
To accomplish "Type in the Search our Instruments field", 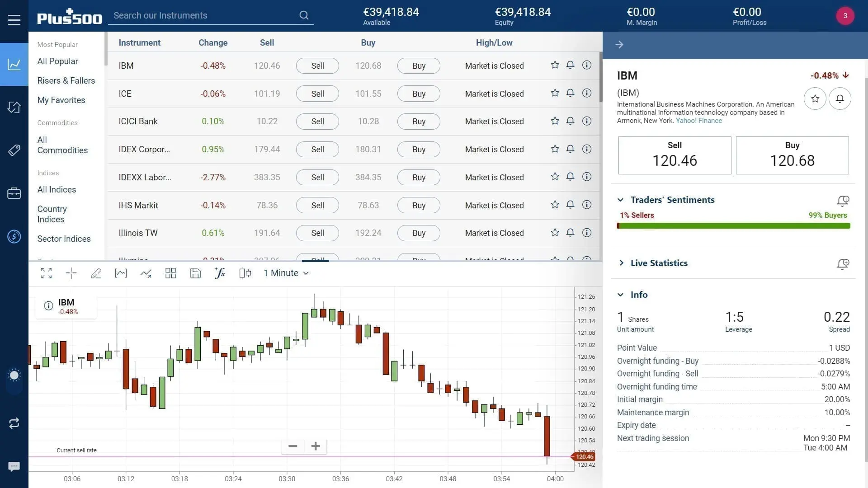I will click(203, 15).
